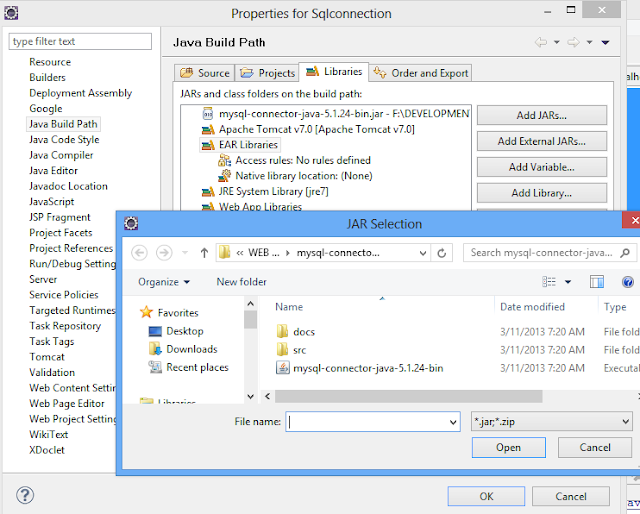Click the Favorites star icon
Image resolution: width=640 pixels, height=514 pixels.
click(x=146, y=312)
